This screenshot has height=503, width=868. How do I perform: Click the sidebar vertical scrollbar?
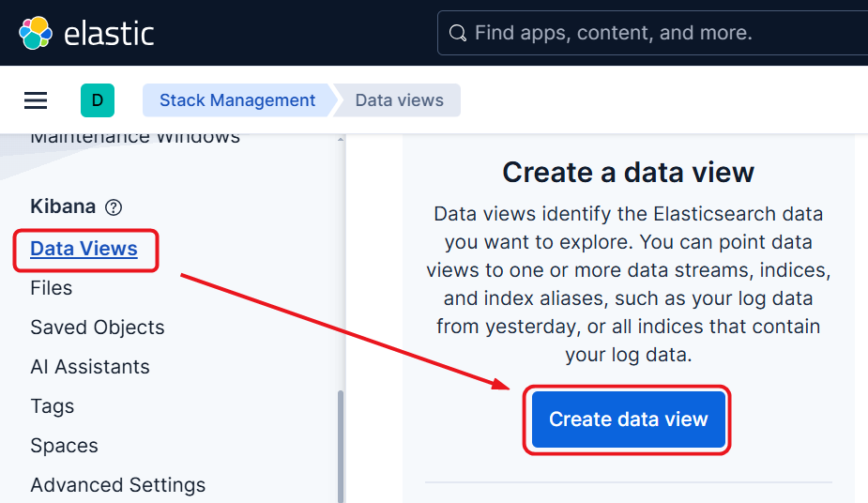340,441
